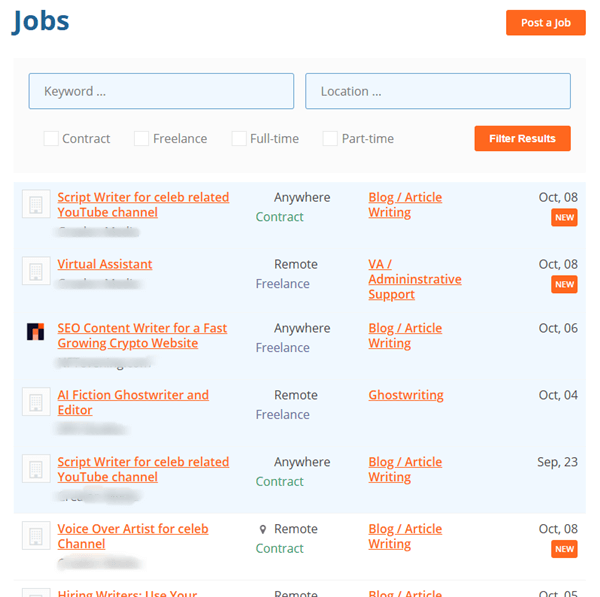Focus the Location input field
Image resolution: width=600 pixels, height=597 pixels.
pos(438,91)
